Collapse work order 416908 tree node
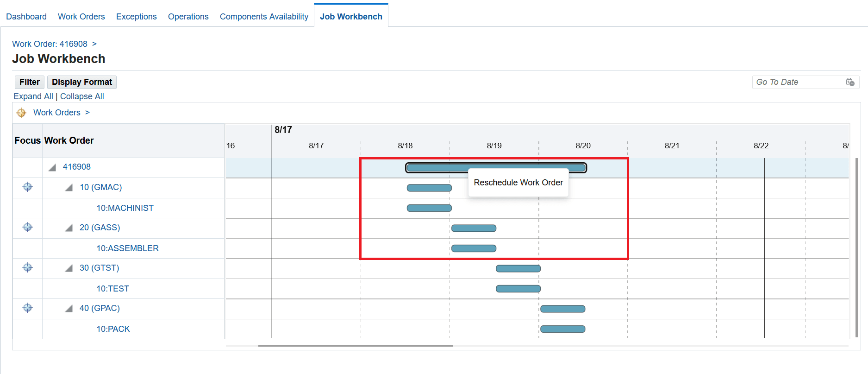The image size is (868, 374). click(52, 167)
